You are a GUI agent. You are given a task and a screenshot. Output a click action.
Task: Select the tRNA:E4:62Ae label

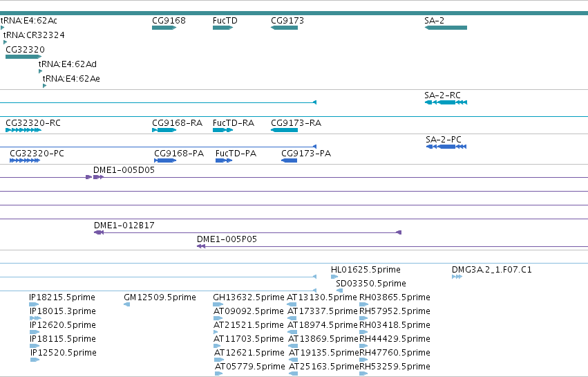71,79
